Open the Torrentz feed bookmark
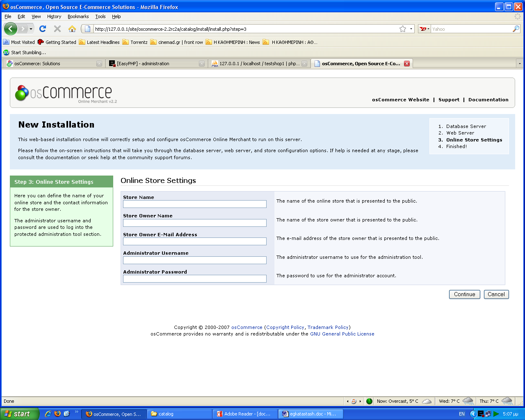Viewport: 525px width, 420px height. [135, 42]
